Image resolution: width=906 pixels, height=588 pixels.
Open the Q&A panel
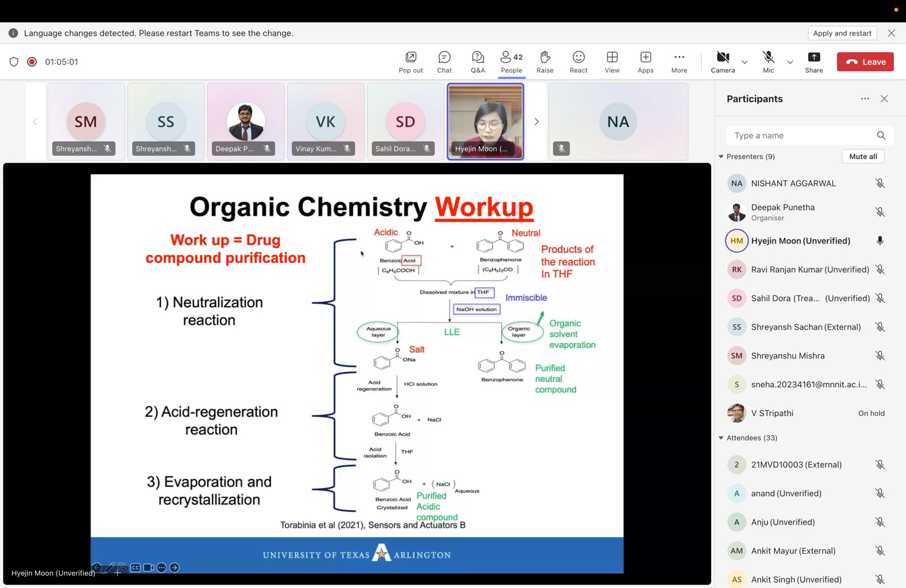tap(477, 62)
